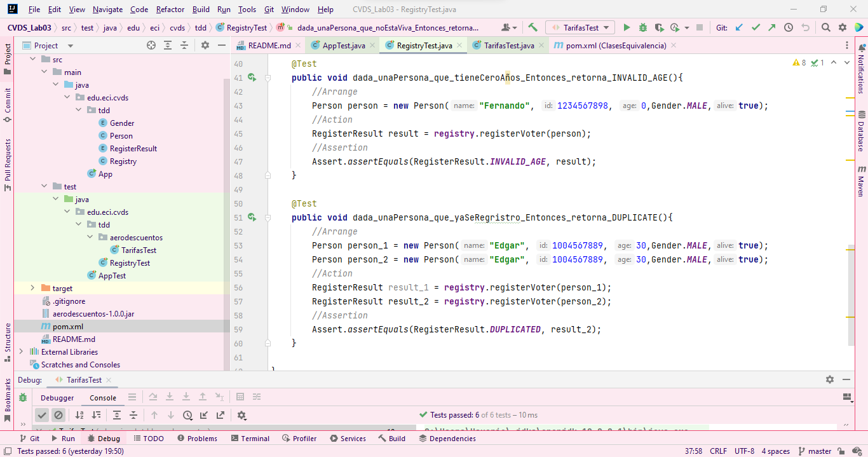
Task: Switch to the AppTest.java tab
Action: tap(343, 46)
